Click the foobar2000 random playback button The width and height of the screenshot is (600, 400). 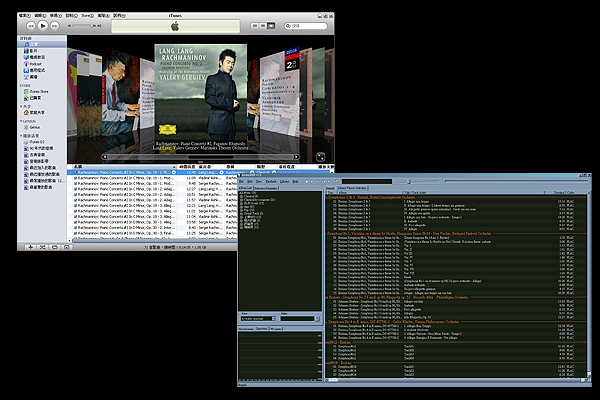point(335,181)
